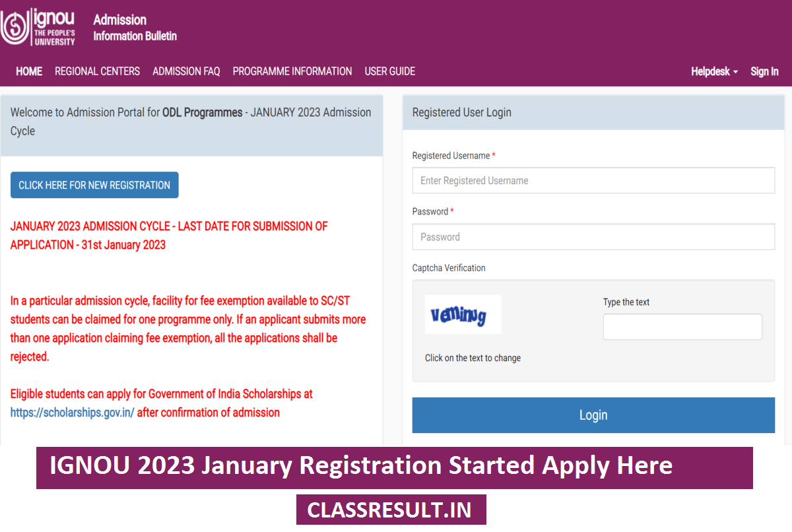This screenshot has width=792, height=532.
Task: Click the New Registration button
Action: click(94, 185)
